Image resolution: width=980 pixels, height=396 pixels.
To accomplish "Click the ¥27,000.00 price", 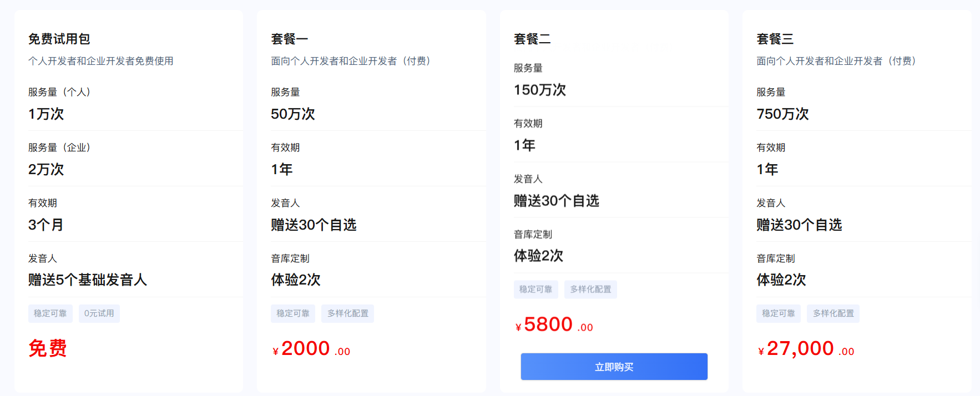I will [806, 349].
